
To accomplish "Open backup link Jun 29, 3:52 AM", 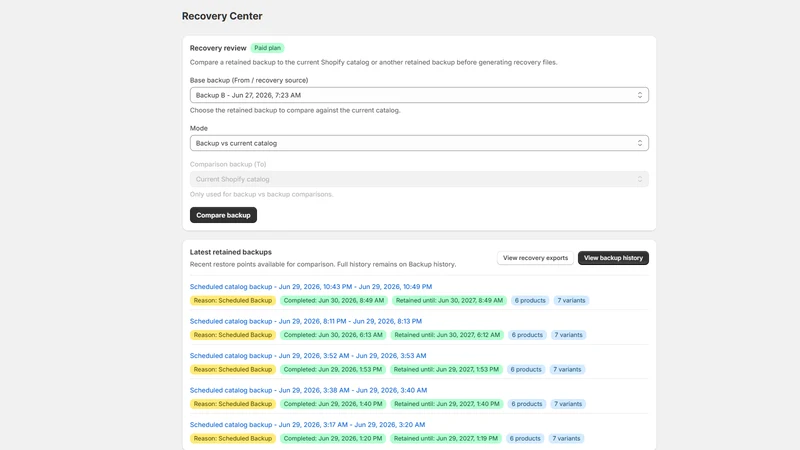I will pyautogui.click(x=308, y=356).
